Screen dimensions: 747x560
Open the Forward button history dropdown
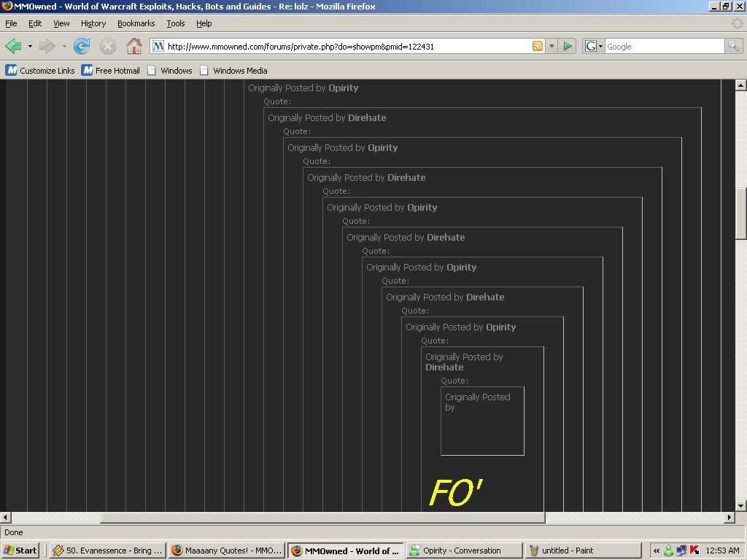[64, 46]
